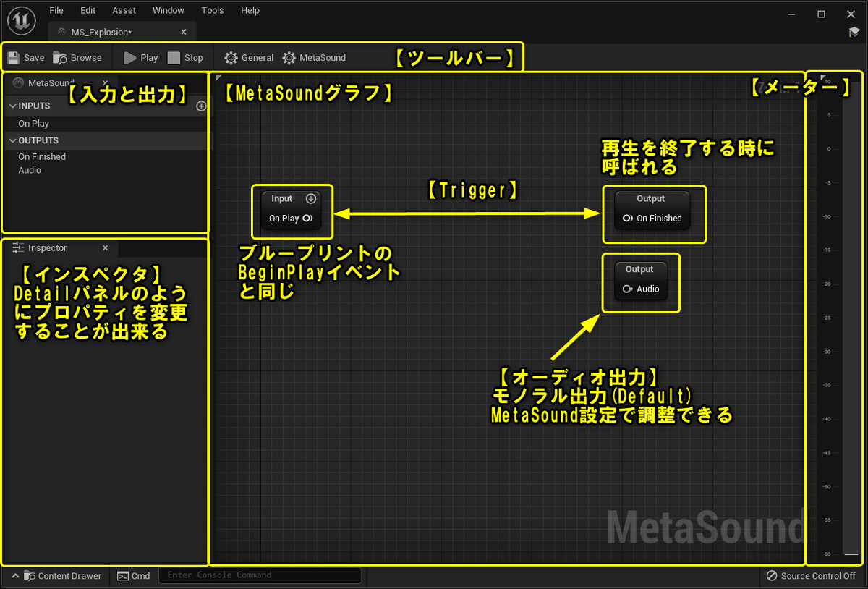Screen dimensions: 868x589
Task: Select the MetaSound panel tab
Action: (51, 83)
